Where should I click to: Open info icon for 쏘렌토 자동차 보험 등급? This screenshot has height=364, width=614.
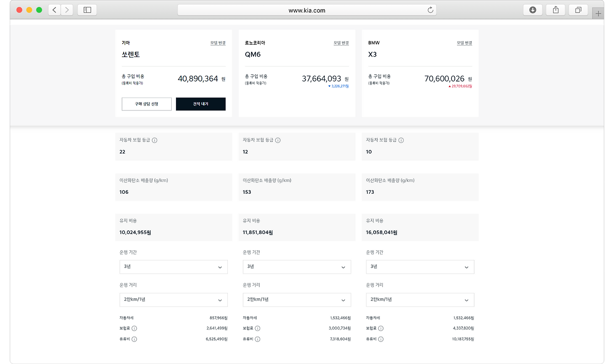point(154,141)
